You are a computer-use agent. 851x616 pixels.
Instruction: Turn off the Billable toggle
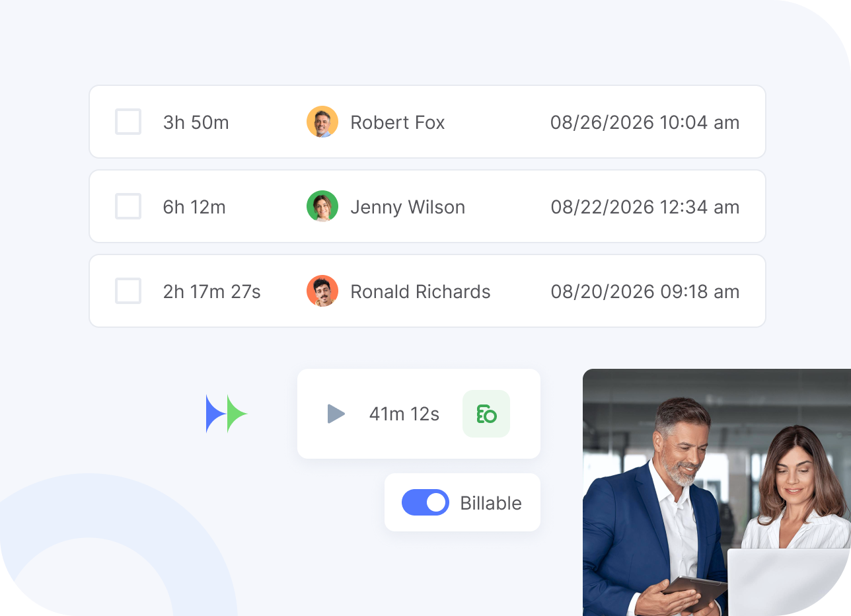[x=425, y=503]
